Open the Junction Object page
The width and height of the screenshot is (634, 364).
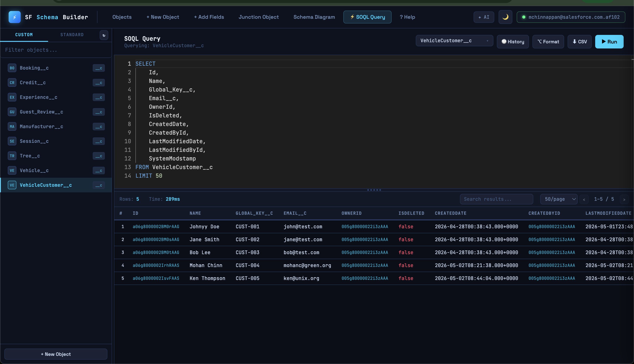tap(259, 17)
